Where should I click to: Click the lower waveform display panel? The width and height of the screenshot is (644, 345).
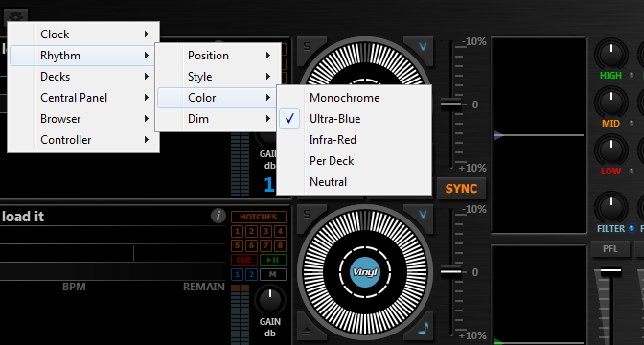[x=539, y=295]
